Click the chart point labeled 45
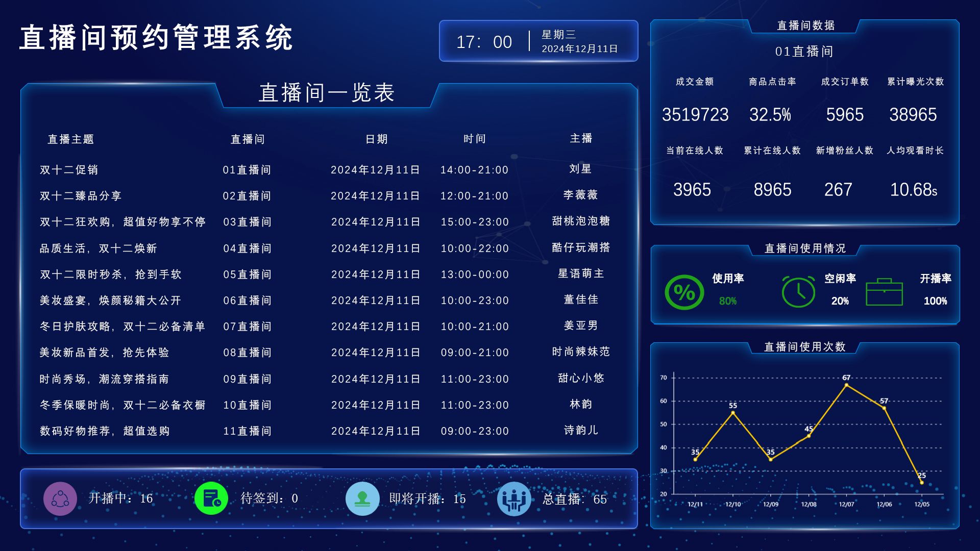 coord(808,436)
